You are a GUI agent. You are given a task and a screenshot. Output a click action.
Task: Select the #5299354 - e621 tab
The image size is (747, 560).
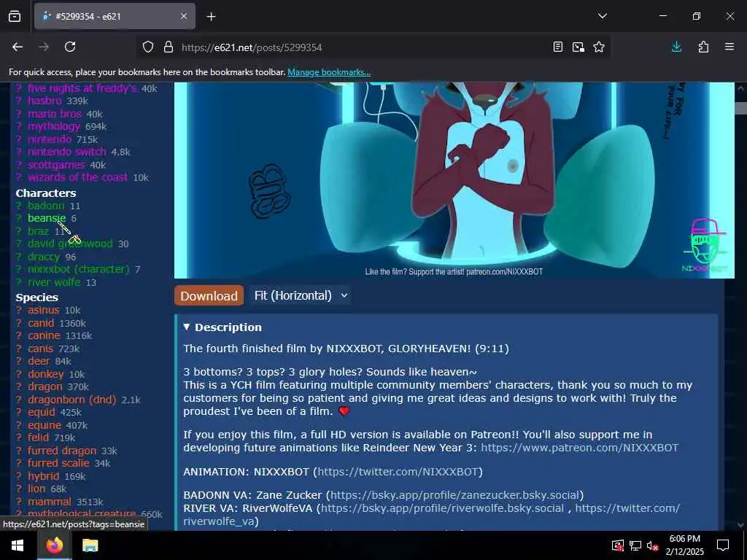pos(115,16)
